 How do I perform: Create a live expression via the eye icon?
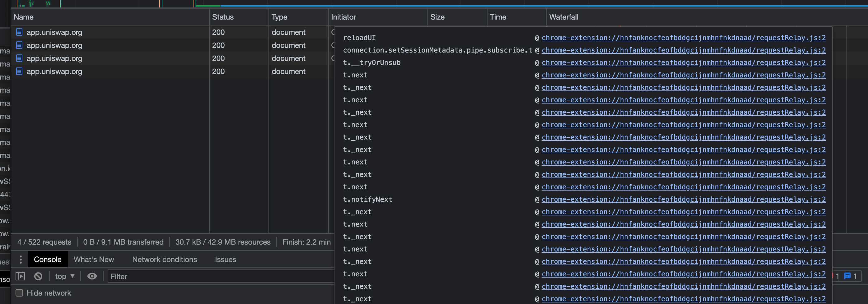[92, 276]
